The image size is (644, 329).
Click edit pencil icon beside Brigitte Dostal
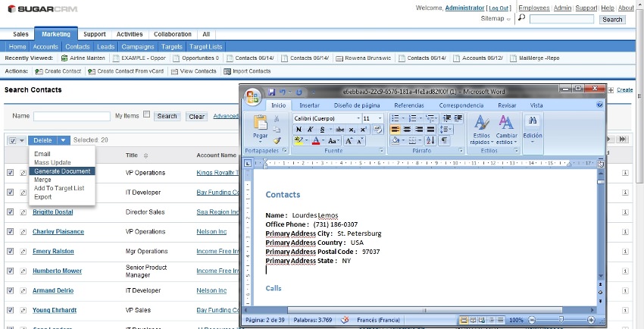pos(23,212)
